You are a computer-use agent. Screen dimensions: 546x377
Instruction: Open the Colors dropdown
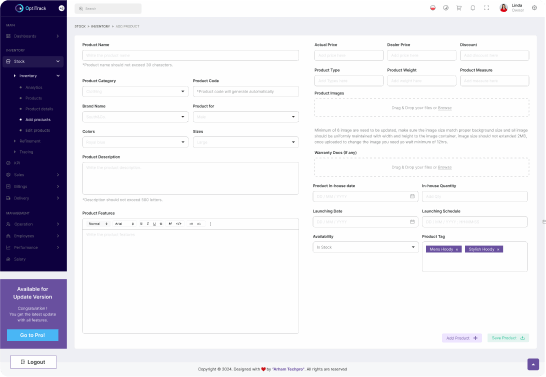(135, 142)
